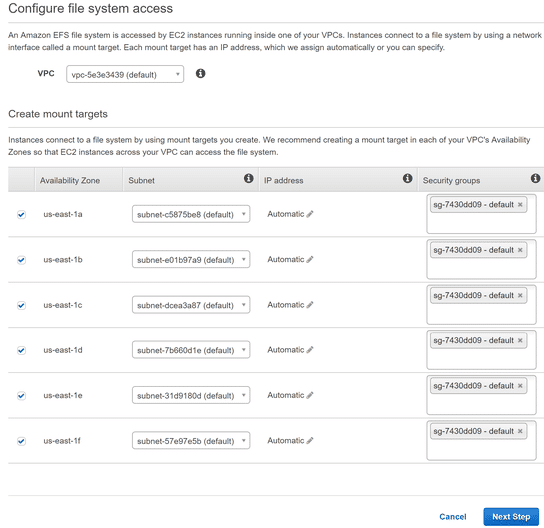
Task: Edit the Automatic IP address for us-east-1b
Action: (310, 259)
